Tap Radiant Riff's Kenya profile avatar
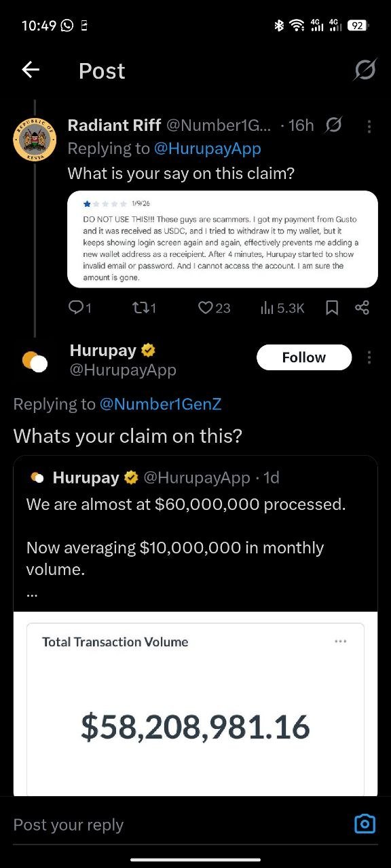This screenshot has height=868, width=391. coord(35,138)
